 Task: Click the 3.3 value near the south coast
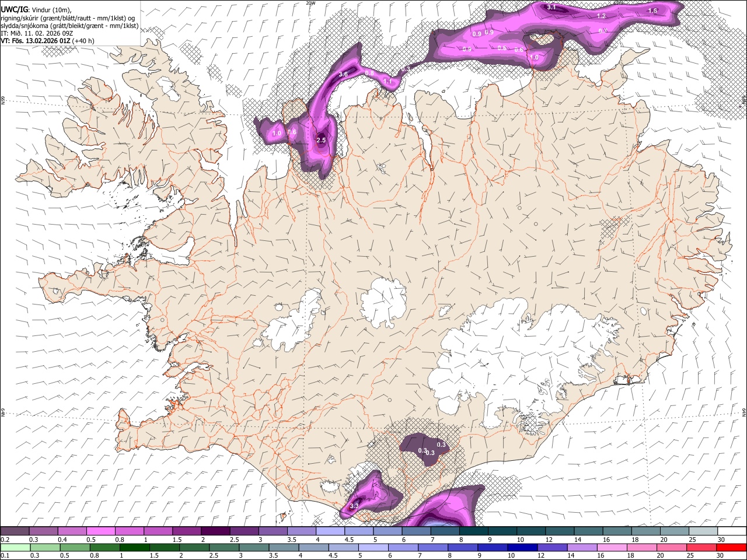pos(354,506)
